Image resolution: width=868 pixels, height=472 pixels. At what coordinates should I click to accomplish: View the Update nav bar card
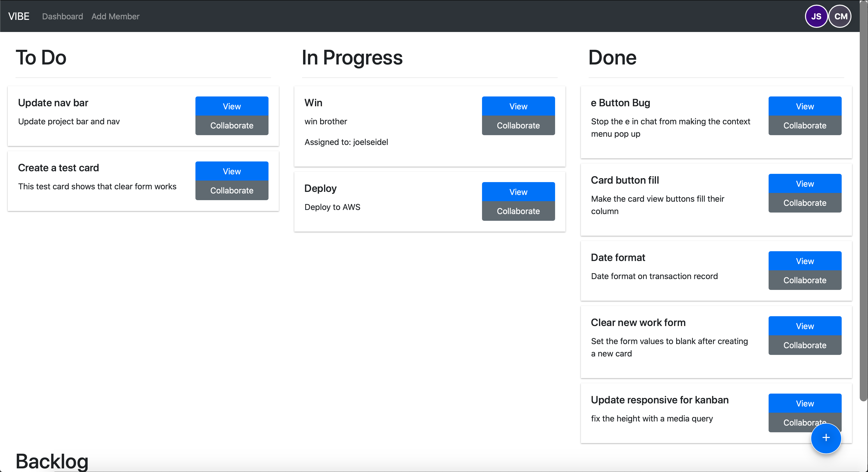tap(232, 106)
